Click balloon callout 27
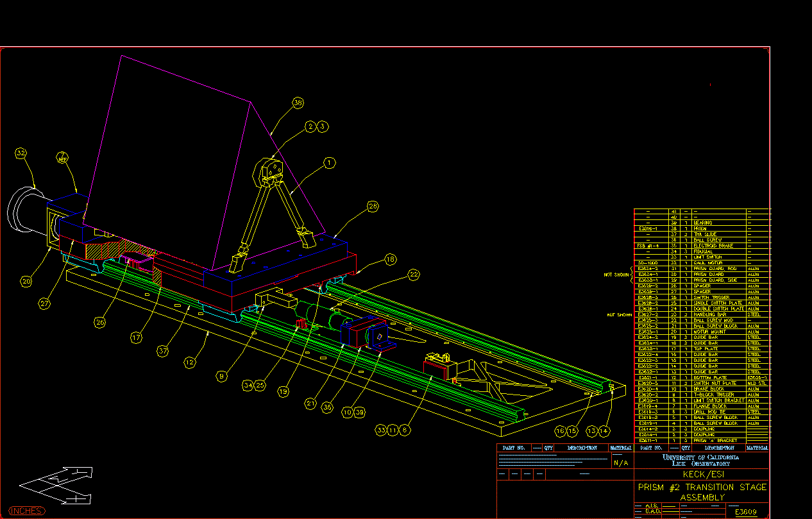 (44, 304)
